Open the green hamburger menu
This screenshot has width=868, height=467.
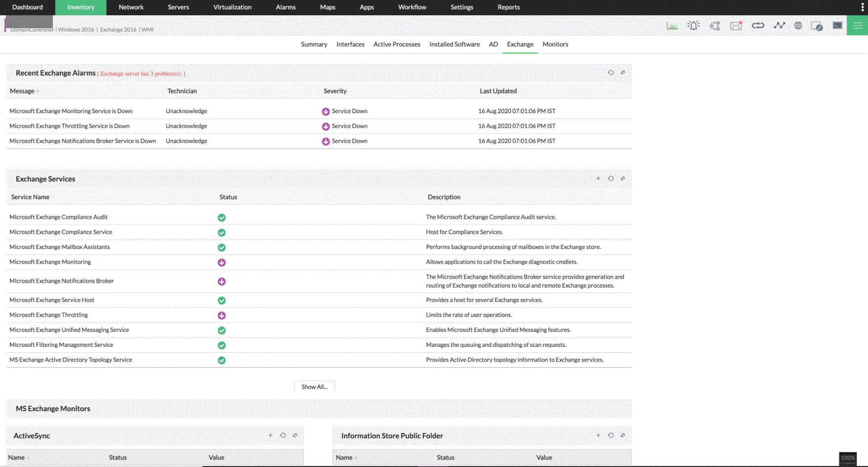(x=858, y=25)
